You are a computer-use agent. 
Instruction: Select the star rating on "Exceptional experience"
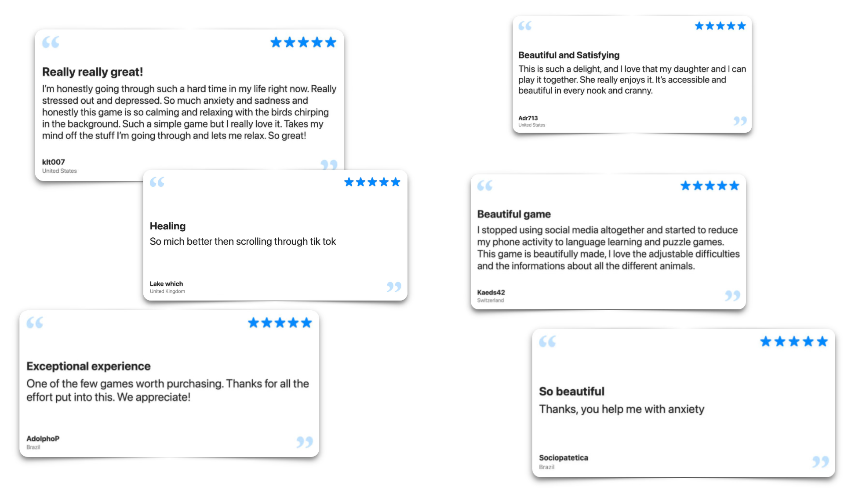tap(280, 323)
